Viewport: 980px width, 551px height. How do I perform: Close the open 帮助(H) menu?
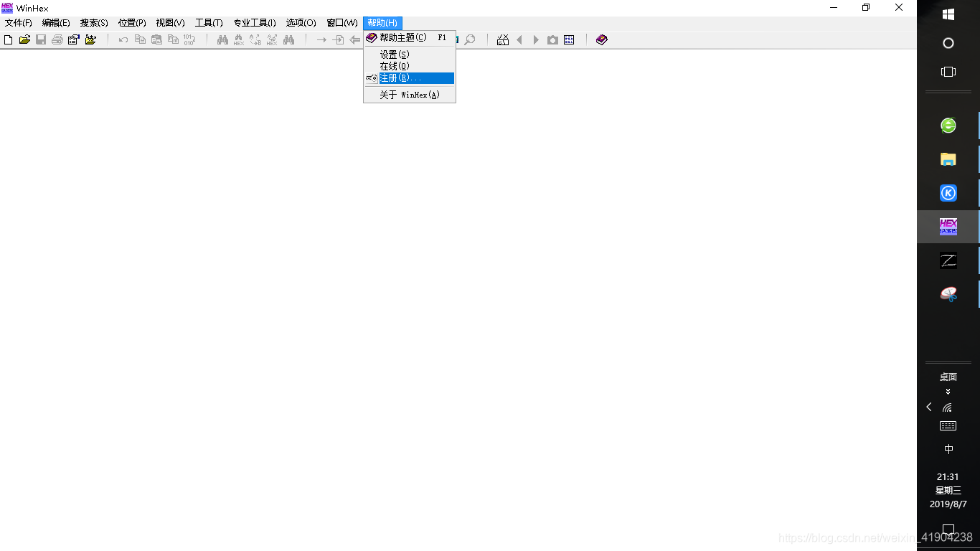(x=382, y=23)
